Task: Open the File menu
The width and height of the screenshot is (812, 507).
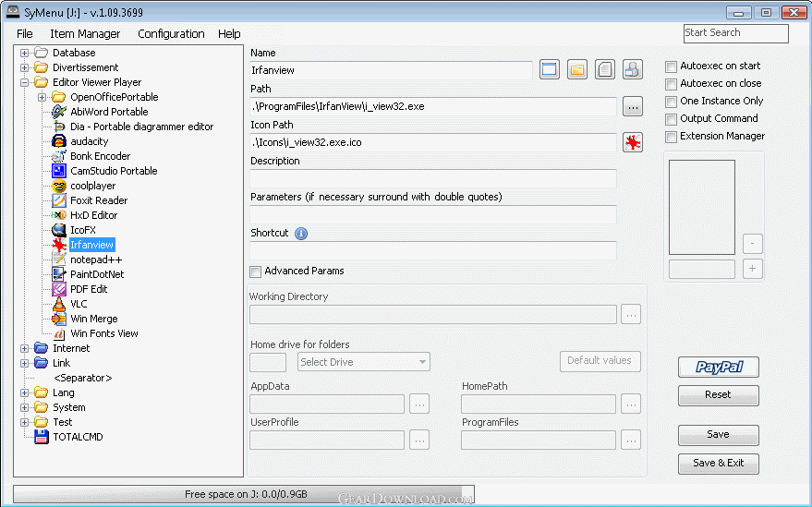Action: tap(24, 34)
